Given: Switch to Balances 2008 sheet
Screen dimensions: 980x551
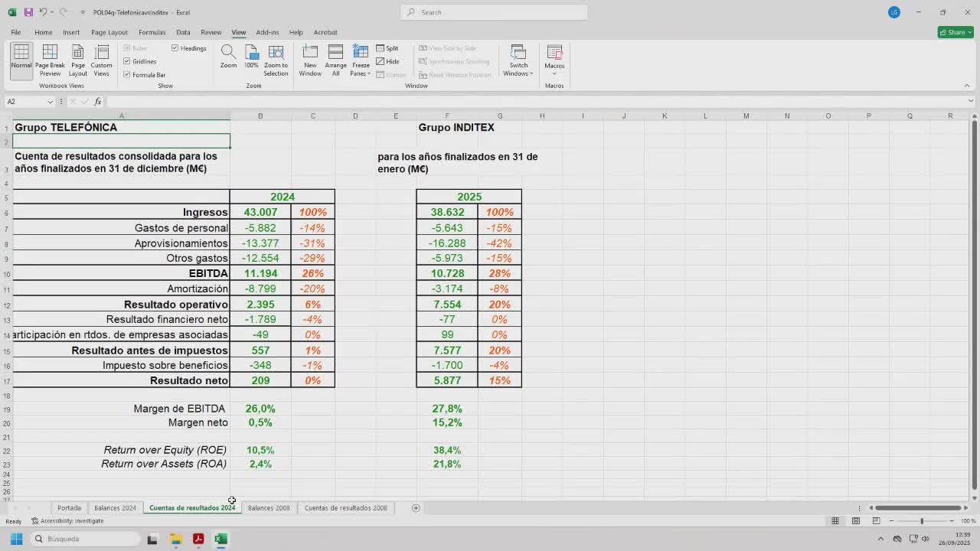Looking at the screenshot, I should click(269, 507).
